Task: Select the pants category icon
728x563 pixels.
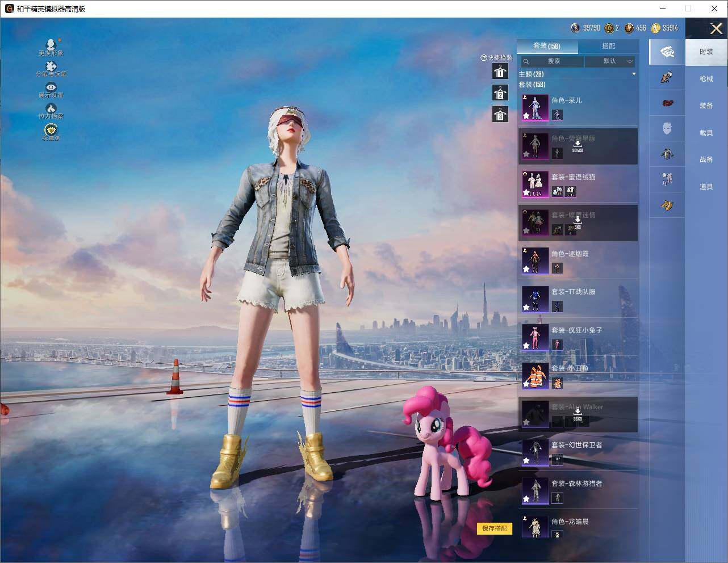Action: click(667, 179)
